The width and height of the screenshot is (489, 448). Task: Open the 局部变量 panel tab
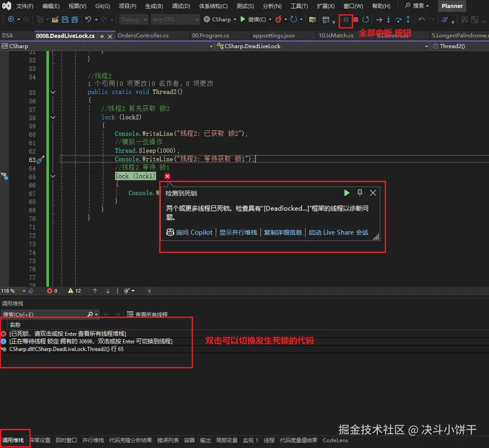227,440
